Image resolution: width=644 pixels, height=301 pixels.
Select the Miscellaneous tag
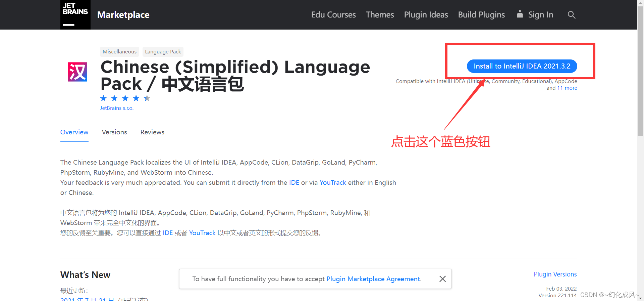pyautogui.click(x=119, y=51)
